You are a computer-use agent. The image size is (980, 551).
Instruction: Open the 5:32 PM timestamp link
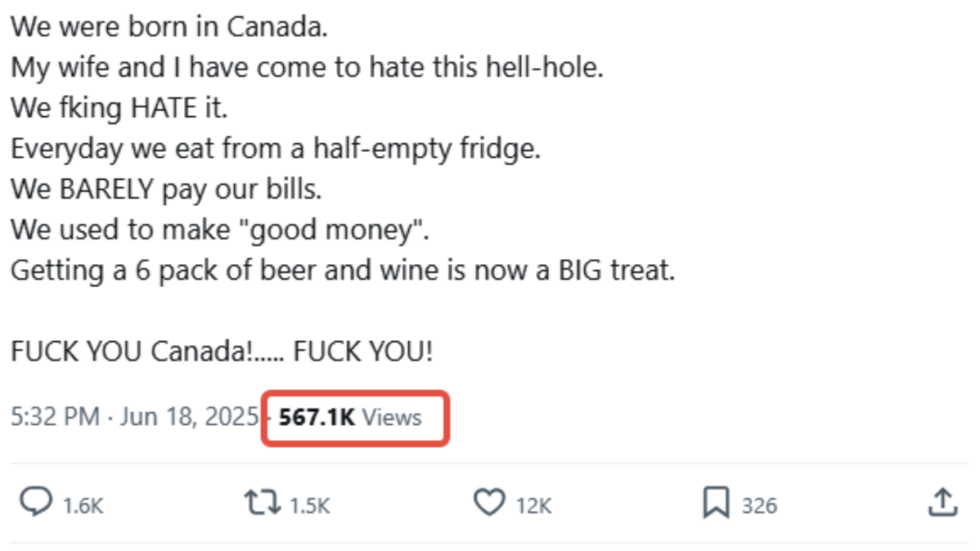[x=55, y=417]
